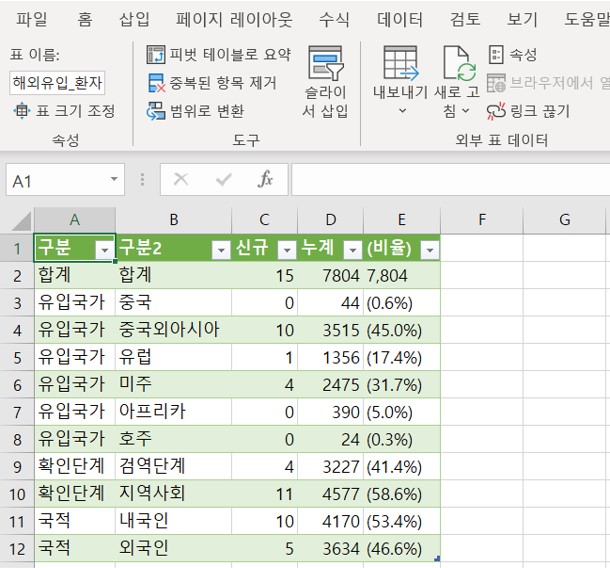Click the 링크 끊기 unlink icon
The image size is (610, 568).
click(x=496, y=111)
